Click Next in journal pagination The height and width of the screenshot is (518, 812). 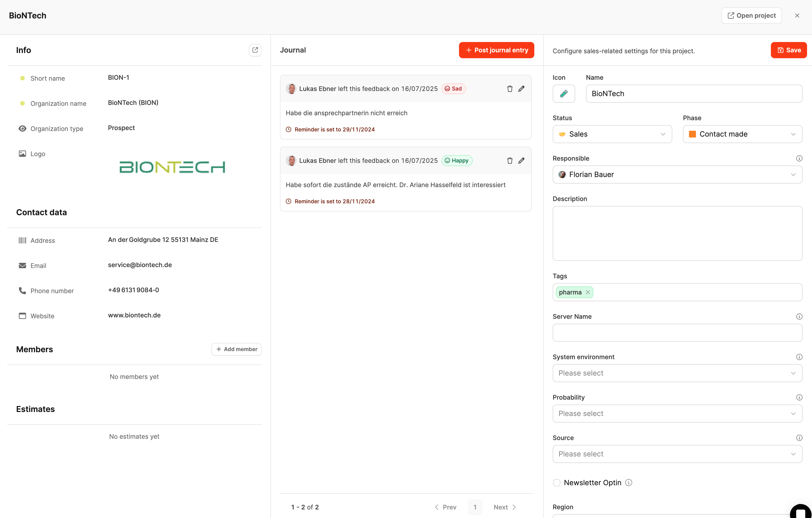[x=504, y=507]
